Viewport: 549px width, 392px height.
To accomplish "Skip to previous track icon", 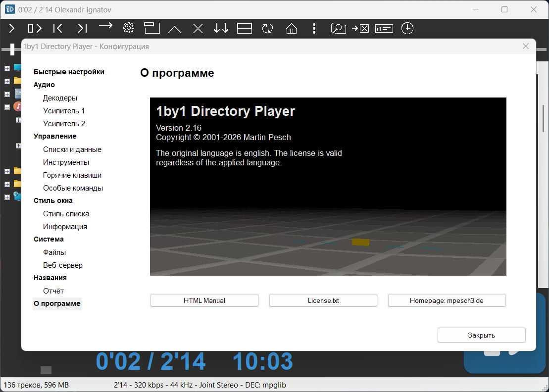I will coord(58,28).
